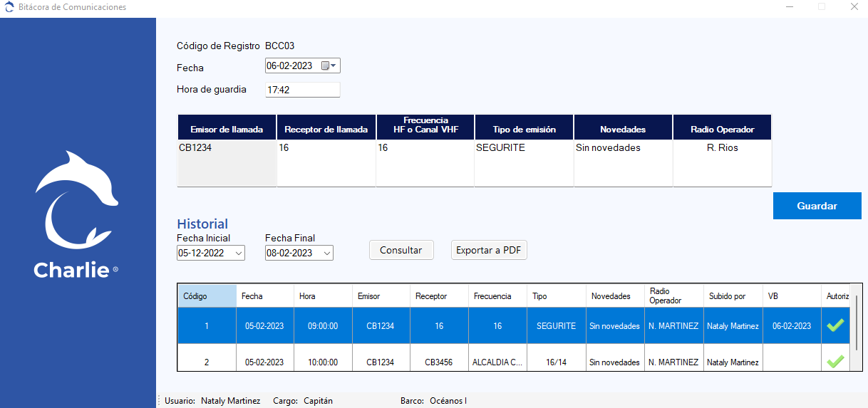Click the app icon in title bar
The width and height of the screenshot is (868, 408).
point(9,7)
